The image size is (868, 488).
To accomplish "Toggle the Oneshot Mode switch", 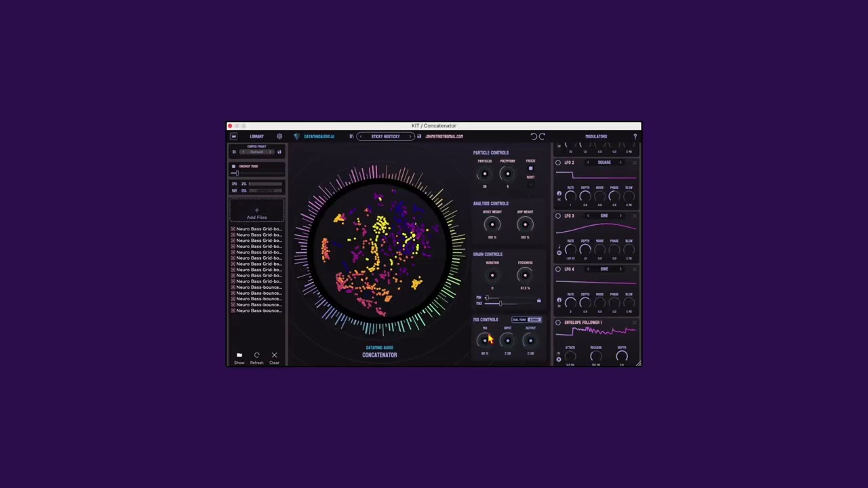I will point(233,166).
